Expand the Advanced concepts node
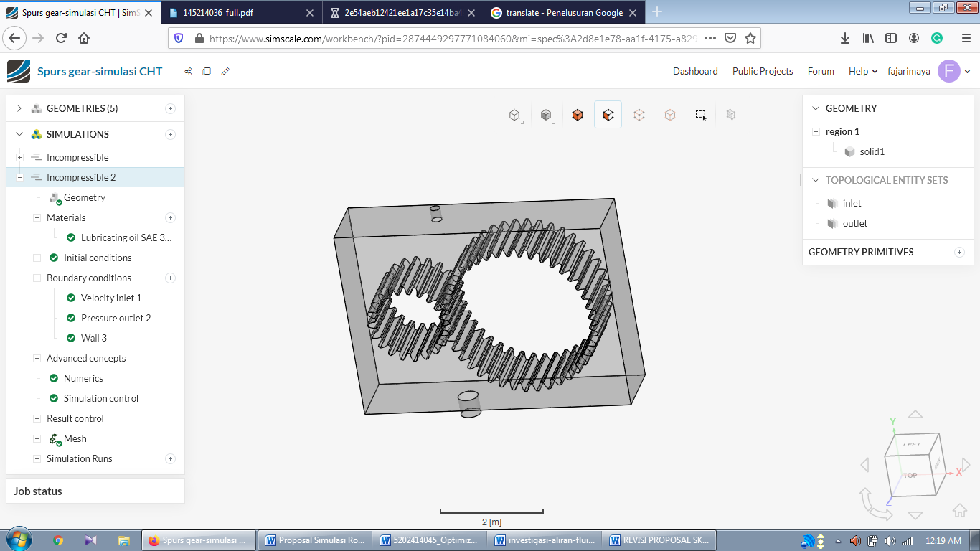Image resolution: width=980 pixels, height=551 pixels. (37, 358)
